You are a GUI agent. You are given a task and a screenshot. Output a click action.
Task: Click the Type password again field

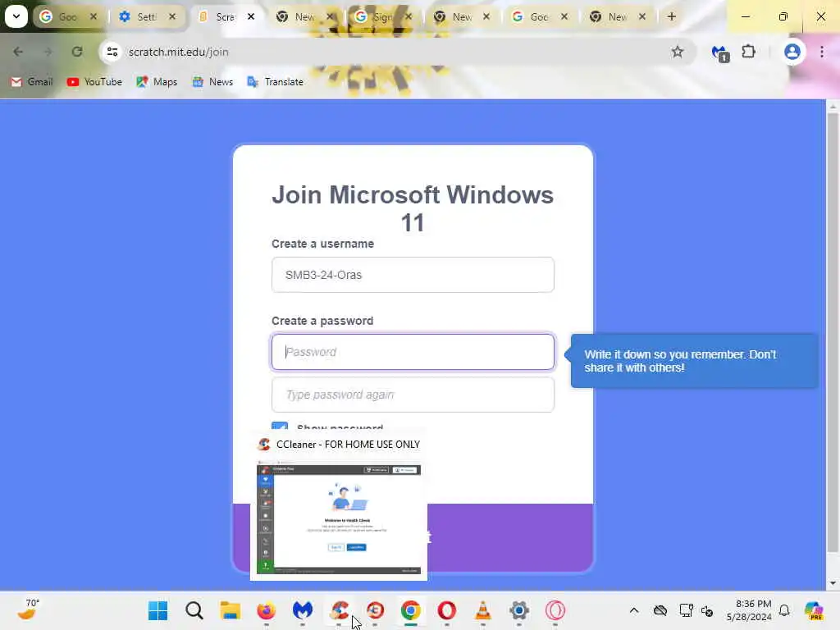pos(413,395)
